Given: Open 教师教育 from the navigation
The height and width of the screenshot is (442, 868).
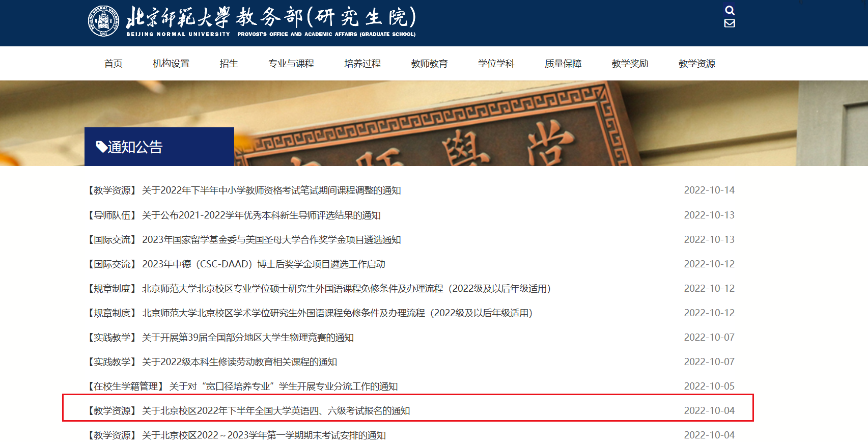Looking at the screenshot, I should pos(429,64).
